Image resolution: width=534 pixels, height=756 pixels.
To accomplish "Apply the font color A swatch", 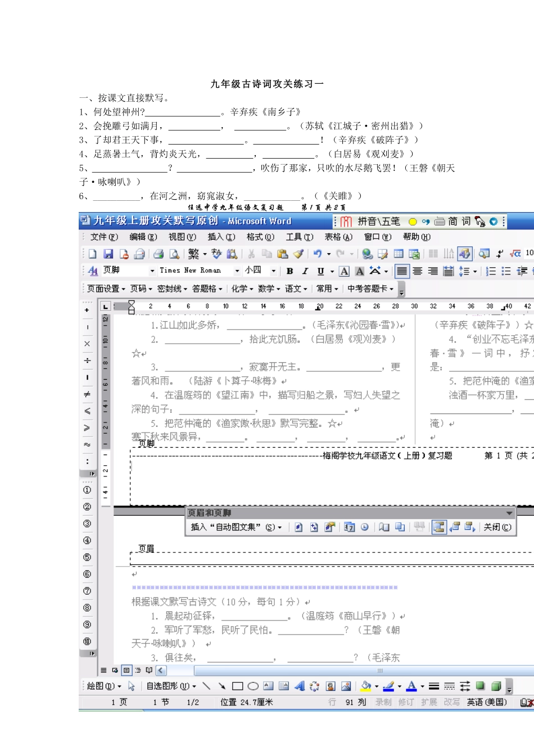I will pyautogui.click(x=412, y=686).
